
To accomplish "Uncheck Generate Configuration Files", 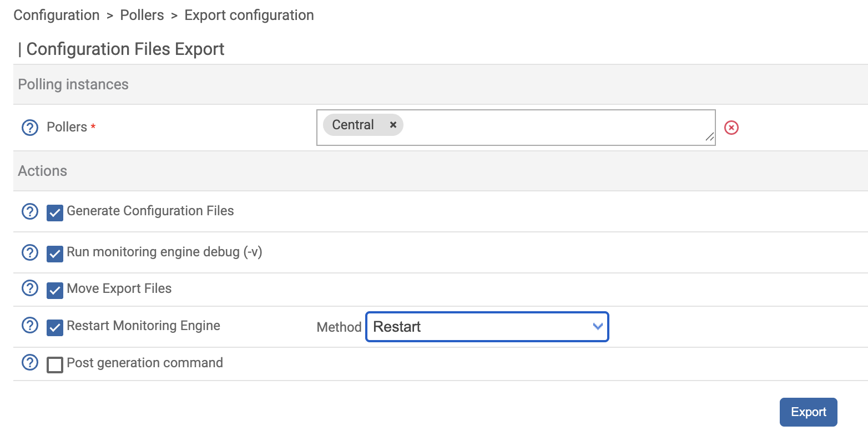I will 55,212.
